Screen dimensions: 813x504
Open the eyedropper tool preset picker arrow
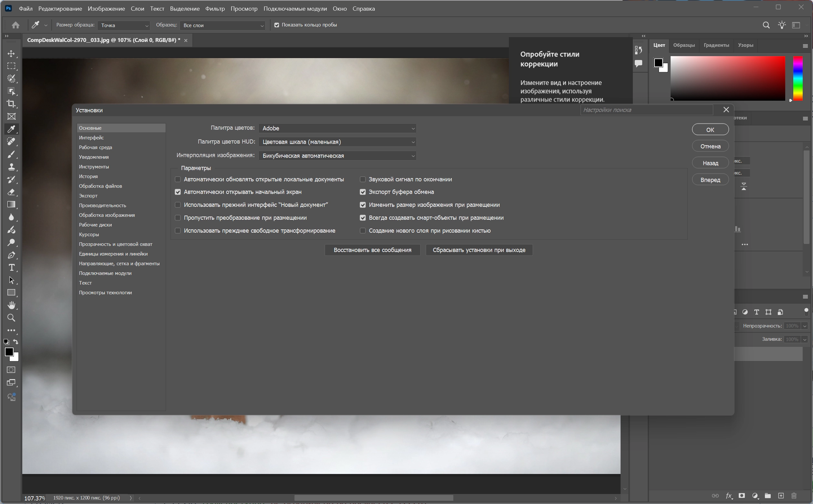46,25
